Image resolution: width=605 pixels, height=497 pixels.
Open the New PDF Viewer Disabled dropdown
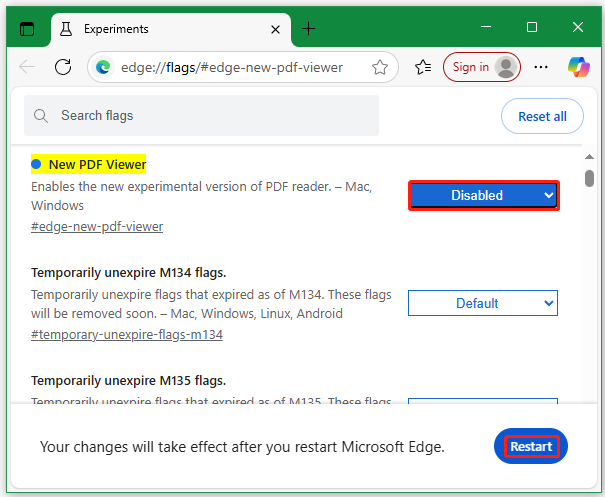pyautogui.click(x=483, y=195)
